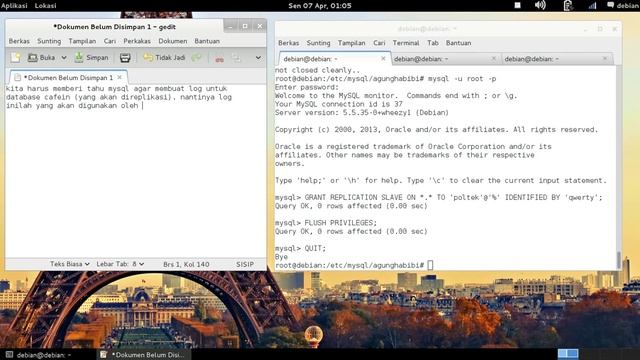Switch to Dokumen Belum Disi… in bottom taskbar
The image size is (640, 360).
coord(143,355)
